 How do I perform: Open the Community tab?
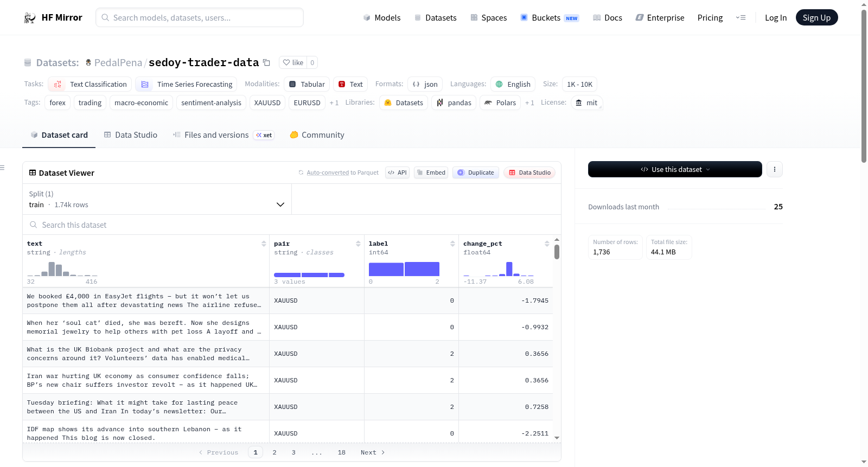click(317, 135)
